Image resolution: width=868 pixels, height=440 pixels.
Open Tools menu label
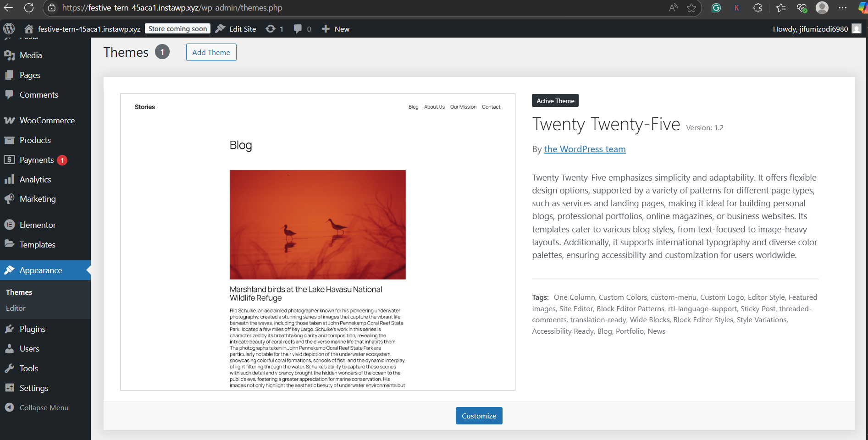click(29, 368)
